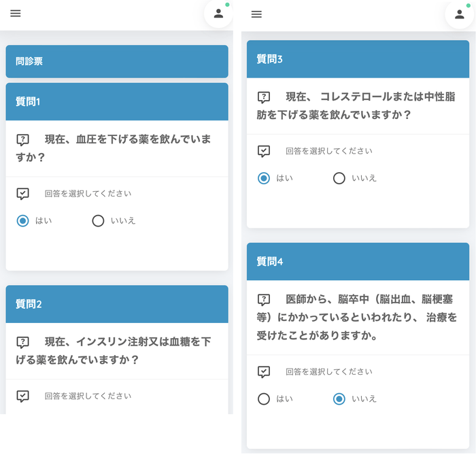Click the answer checkmark icon in 質問4
This screenshot has height=455, width=476.
(264, 372)
